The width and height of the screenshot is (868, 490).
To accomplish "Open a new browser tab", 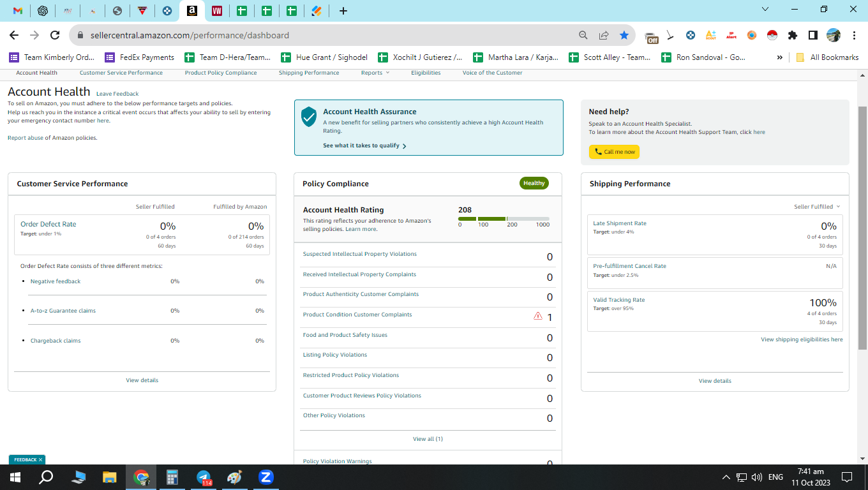I will pos(343,11).
